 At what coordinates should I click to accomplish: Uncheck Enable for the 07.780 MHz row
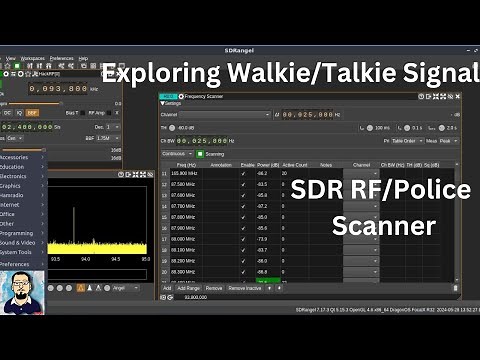243,206
